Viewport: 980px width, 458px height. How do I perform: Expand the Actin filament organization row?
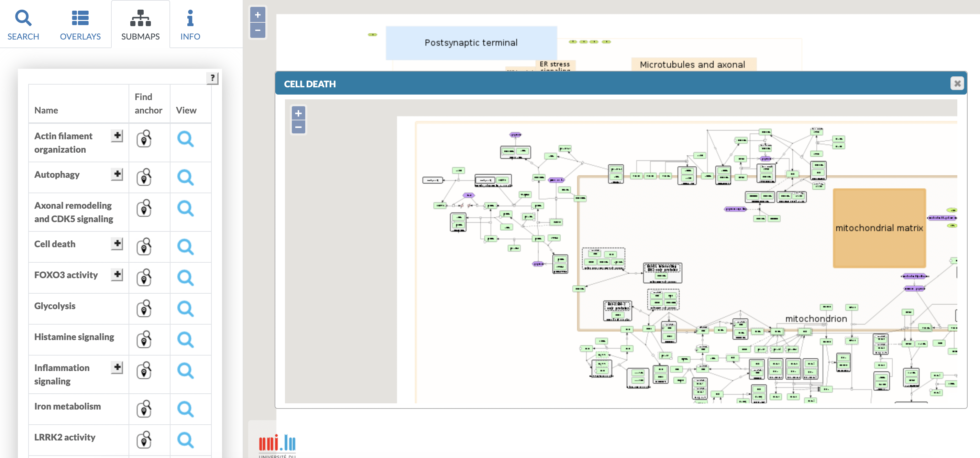pyautogui.click(x=117, y=135)
